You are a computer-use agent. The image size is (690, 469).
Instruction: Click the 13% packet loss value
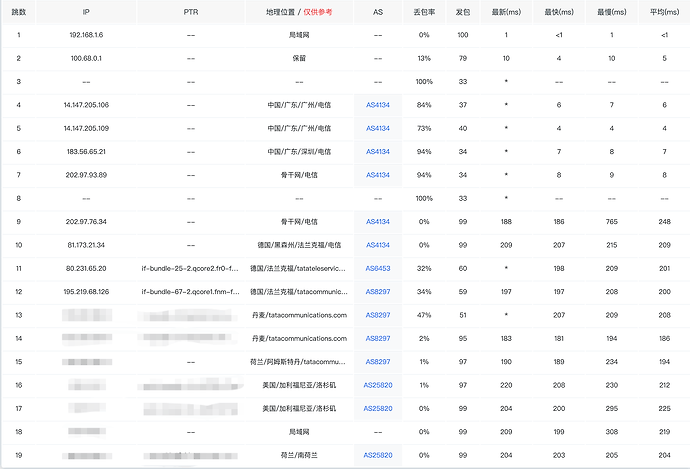click(x=424, y=58)
